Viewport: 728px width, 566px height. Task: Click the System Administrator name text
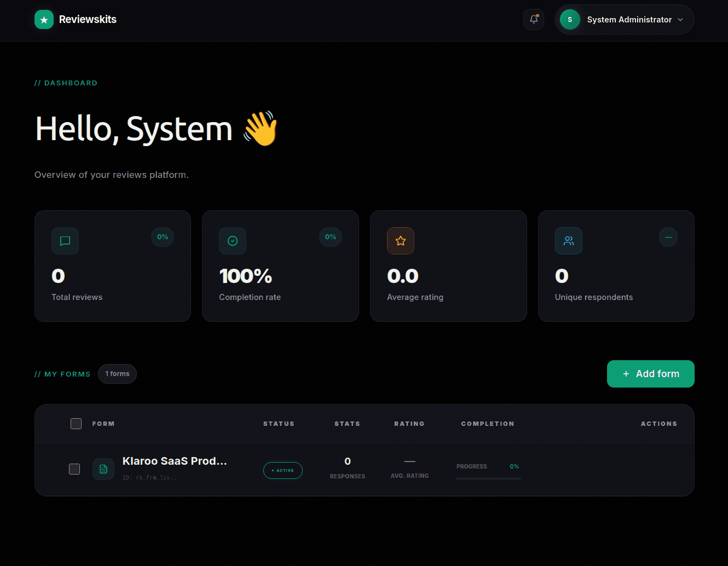pyautogui.click(x=629, y=20)
